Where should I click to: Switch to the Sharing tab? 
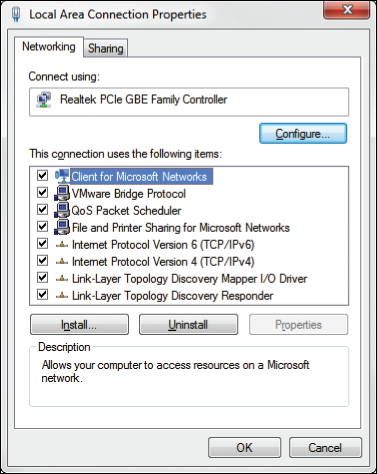(x=106, y=49)
